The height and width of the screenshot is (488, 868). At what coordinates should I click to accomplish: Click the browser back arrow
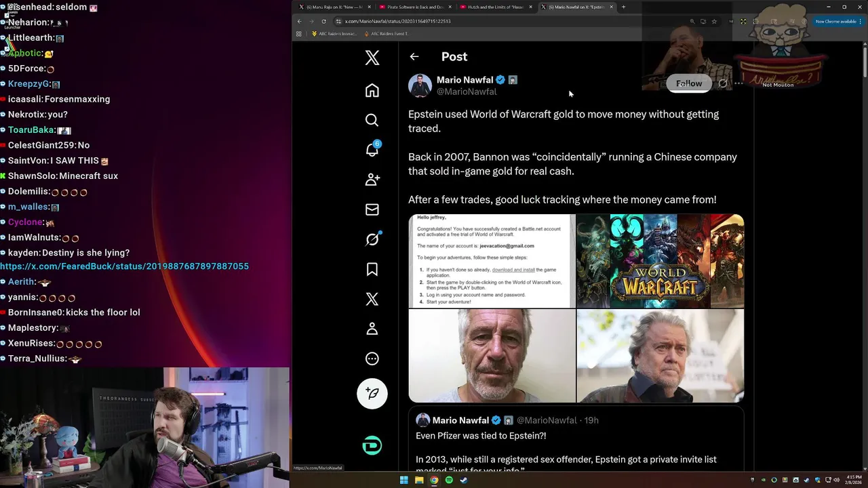299,21
